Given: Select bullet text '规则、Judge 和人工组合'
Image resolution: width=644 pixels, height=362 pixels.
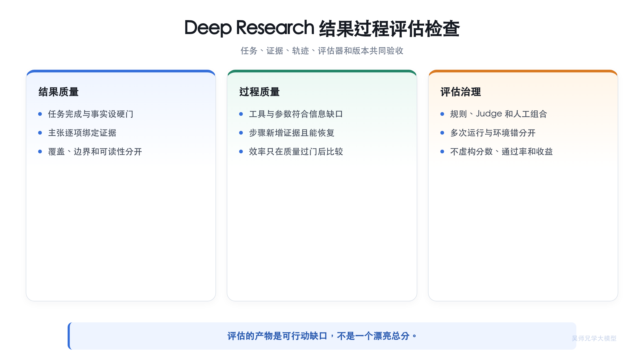Looking at the screenshot, I should coord(499,114).
